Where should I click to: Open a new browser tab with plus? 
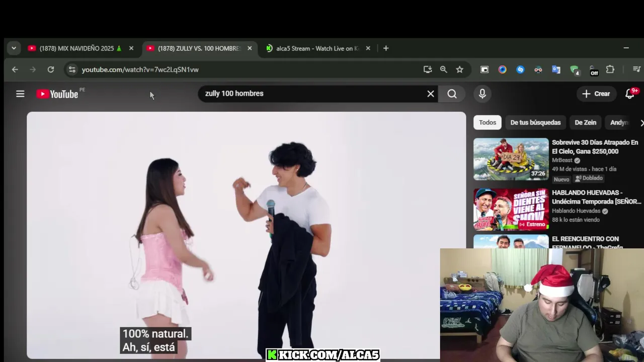click(x=386, y=48)
